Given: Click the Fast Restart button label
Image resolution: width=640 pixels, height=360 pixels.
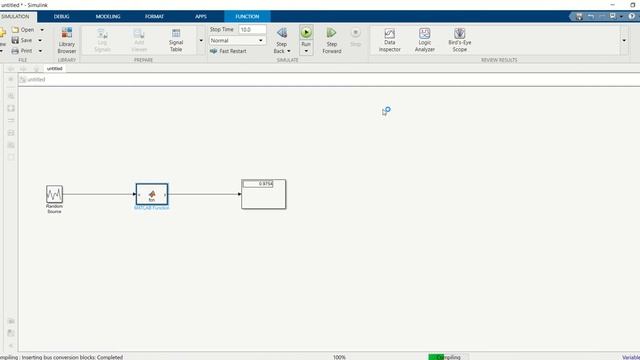Looking at the screenshot, I should tap(233, 51).
